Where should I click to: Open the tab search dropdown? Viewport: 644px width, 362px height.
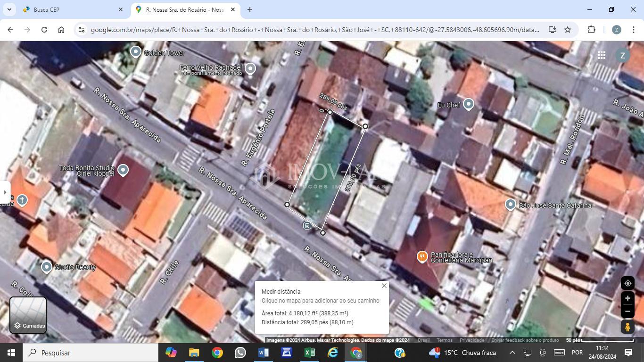point(9,9)
